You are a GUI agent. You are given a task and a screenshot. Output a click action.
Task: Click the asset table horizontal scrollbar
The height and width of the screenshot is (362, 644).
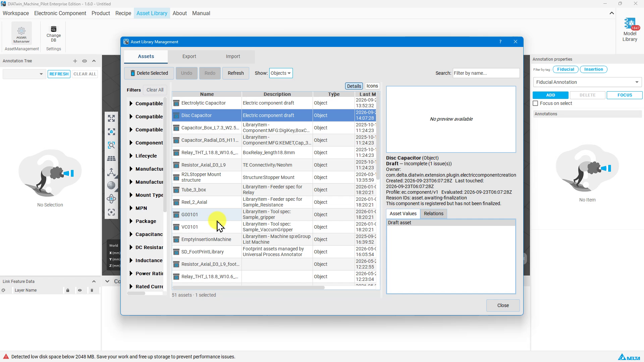point(249,288)
